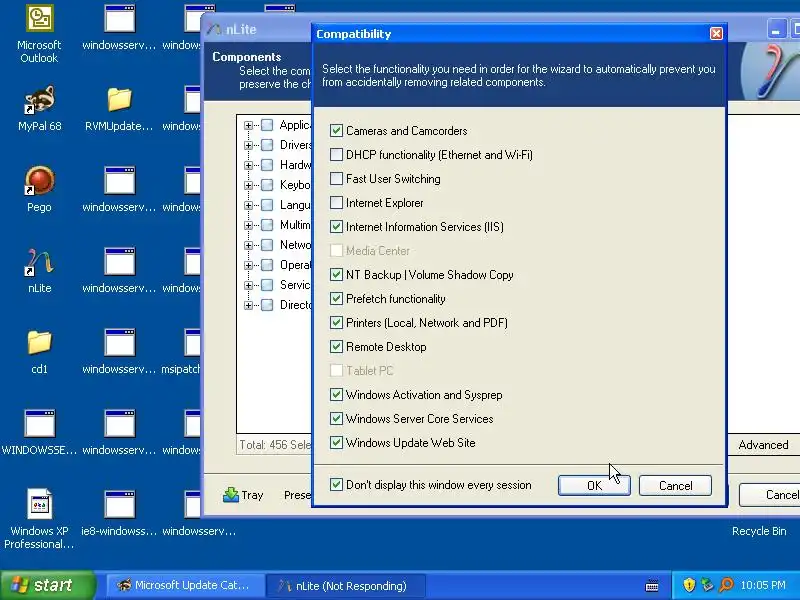800x600 pixels.
Task: Toggle Printers (Local, Network and PDF)
Action: click(336, 322)
